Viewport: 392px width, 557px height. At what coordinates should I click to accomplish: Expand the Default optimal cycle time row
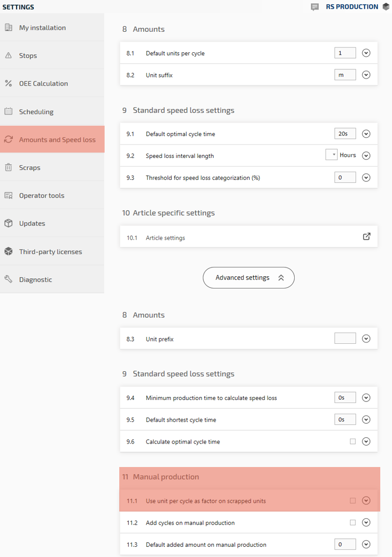pyautogui.click(x=366, y=134)
